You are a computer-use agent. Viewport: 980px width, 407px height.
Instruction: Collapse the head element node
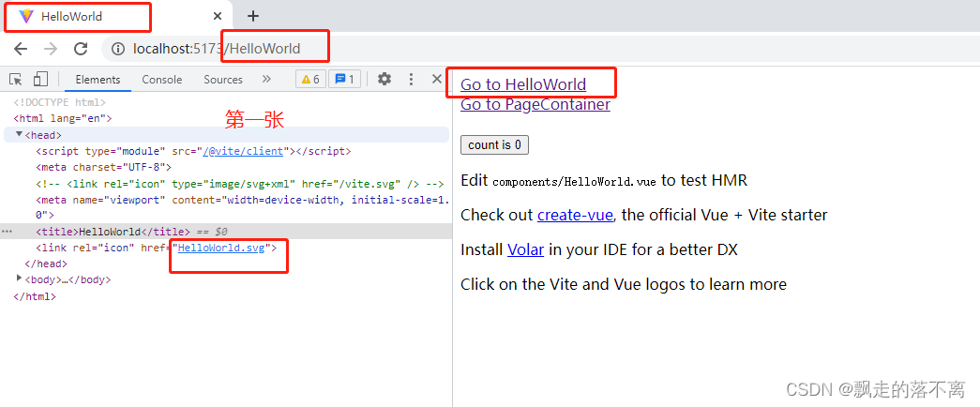point(19,134)
